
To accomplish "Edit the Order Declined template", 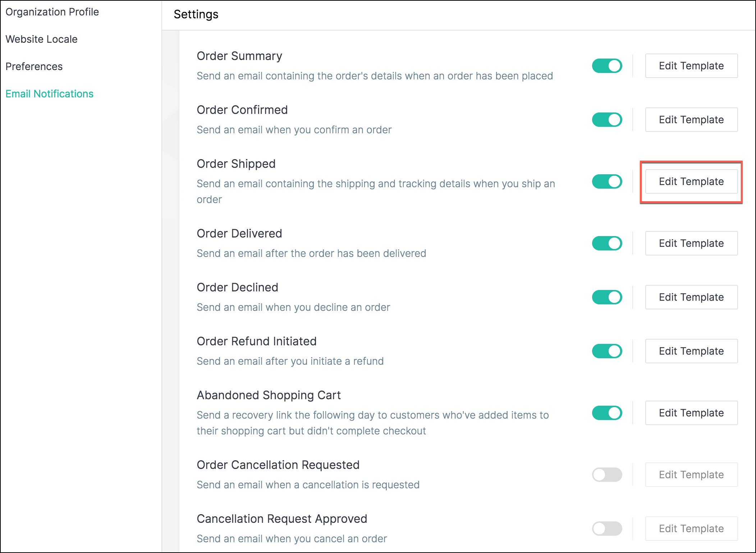I will coord(691,298).
